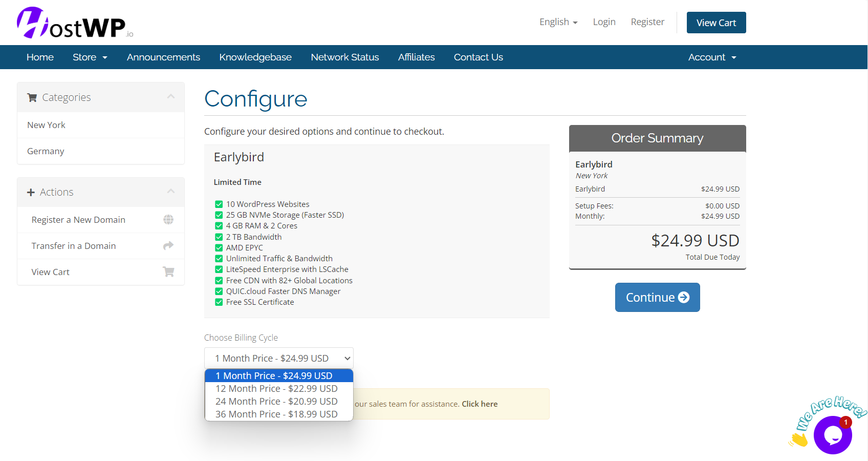
Task: Open the Account menu
Action: tap(712, 57)
